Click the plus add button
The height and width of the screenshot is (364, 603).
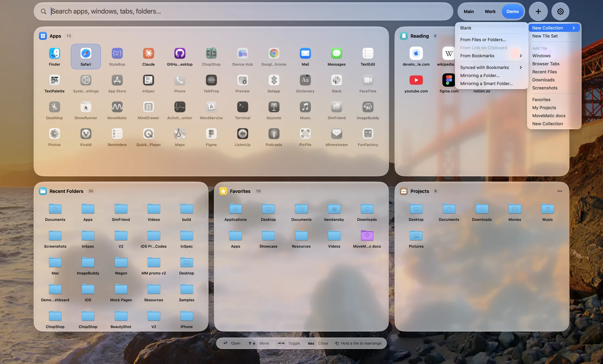pos(538,11)
